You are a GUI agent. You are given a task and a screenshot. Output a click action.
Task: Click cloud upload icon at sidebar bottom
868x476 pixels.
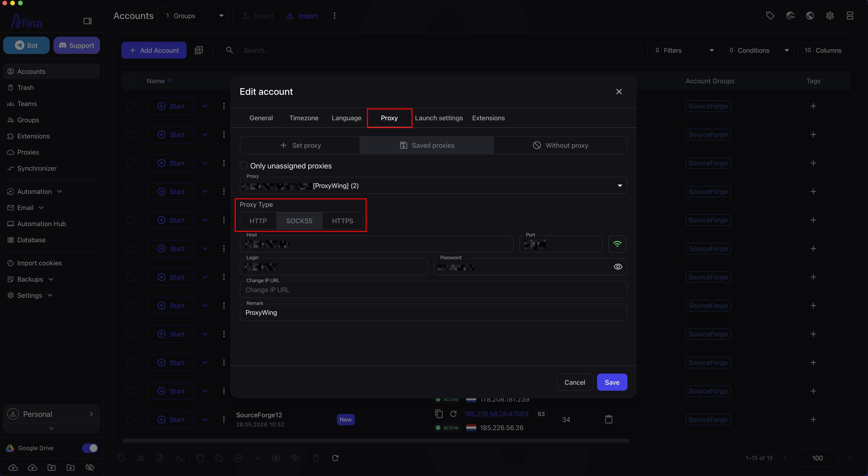pyautogui.click(x=13, y=467)
